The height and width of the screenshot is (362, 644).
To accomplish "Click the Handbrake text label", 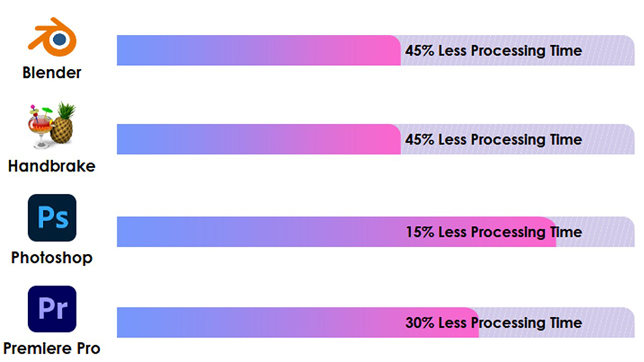I will pyautogui.click(x=52, y=166).
